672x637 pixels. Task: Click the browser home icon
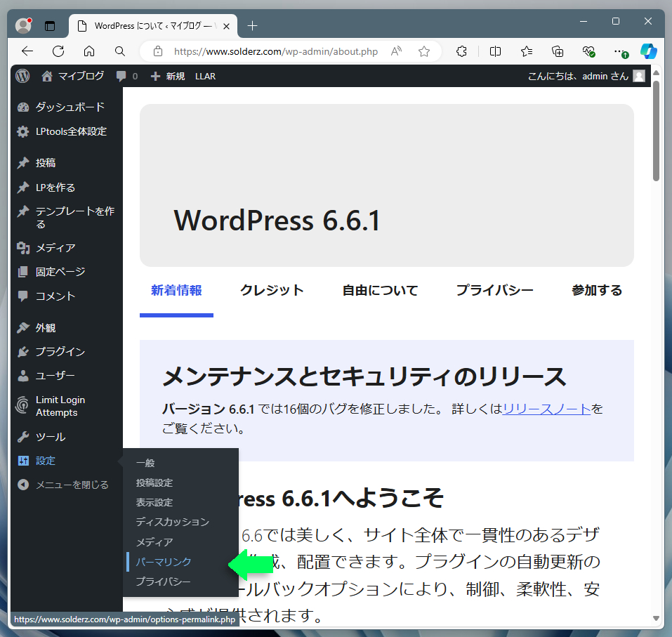click(x=89, y=51)
